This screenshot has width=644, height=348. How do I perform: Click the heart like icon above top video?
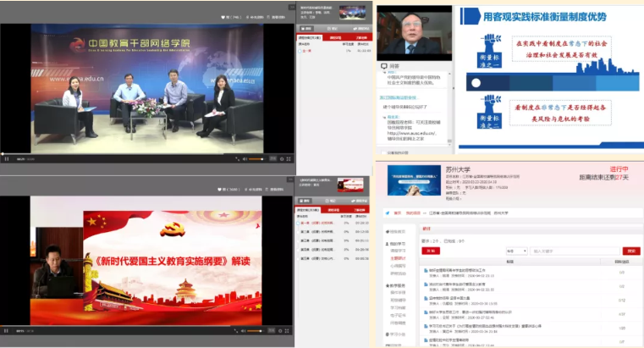[x=223, y=17]
